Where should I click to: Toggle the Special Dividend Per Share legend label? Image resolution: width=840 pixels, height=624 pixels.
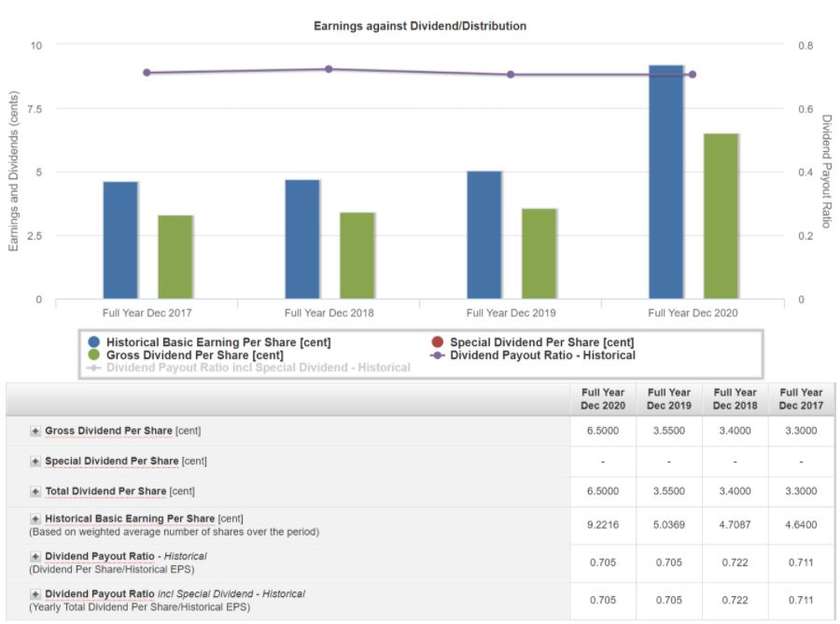[x=541, y=343]
